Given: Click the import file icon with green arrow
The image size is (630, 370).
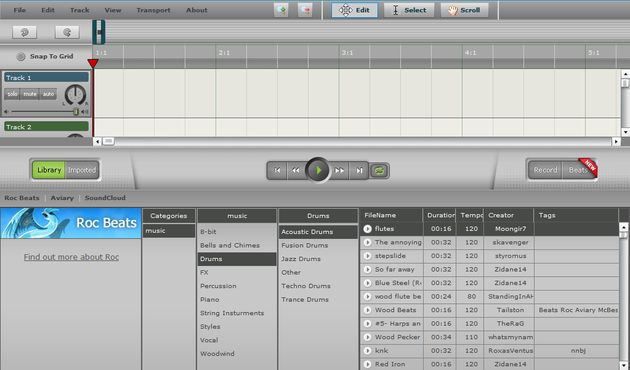Looking at the screenshot, I should [281, 10].
